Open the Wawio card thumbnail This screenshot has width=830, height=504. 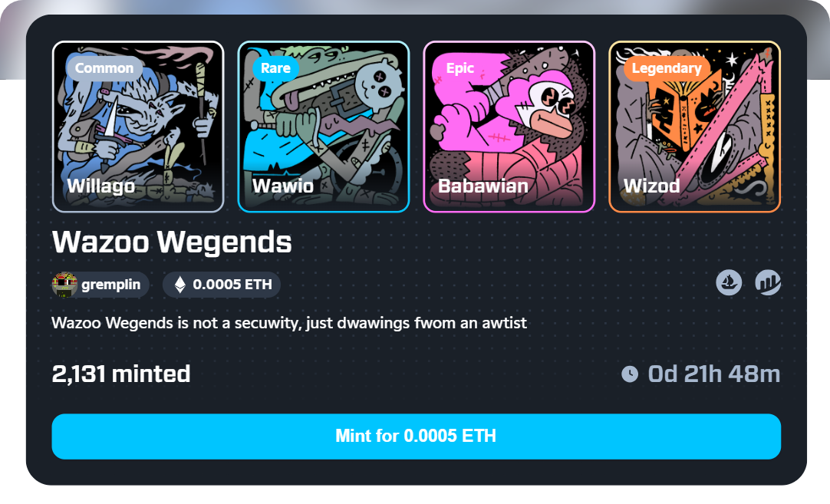324,127
